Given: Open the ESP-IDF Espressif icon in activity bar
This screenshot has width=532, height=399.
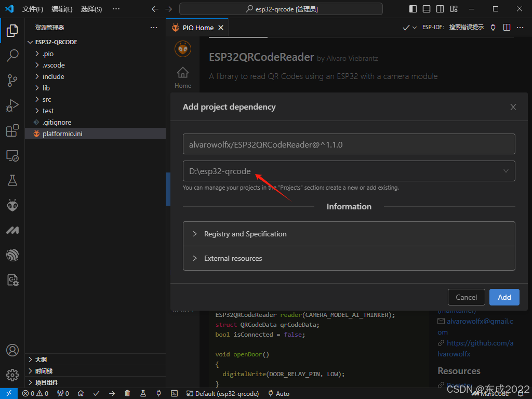Looking at the screenshot, I should (x=12, y=255).
